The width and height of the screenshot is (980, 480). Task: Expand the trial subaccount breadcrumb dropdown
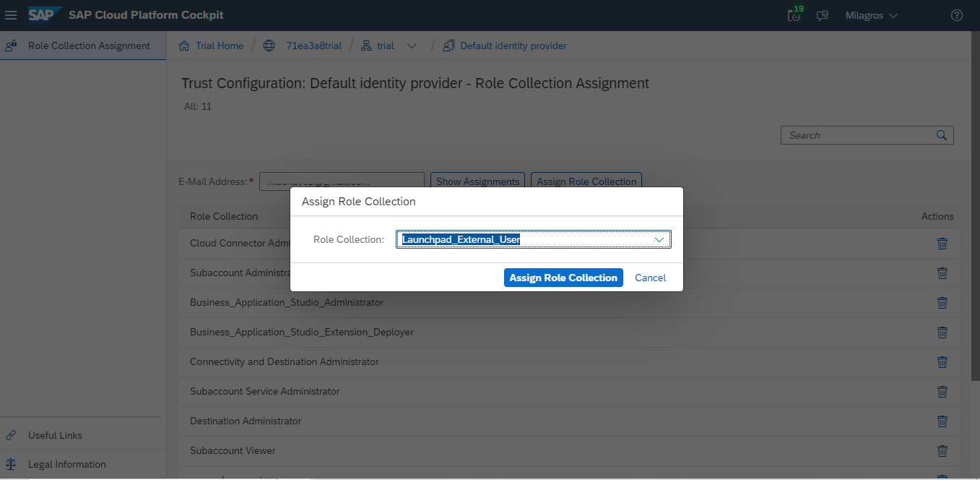[x=412, y=46]
